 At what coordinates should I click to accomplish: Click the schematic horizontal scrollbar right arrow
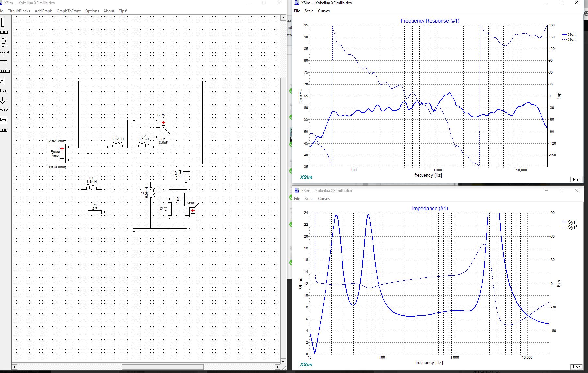point(278,367)
